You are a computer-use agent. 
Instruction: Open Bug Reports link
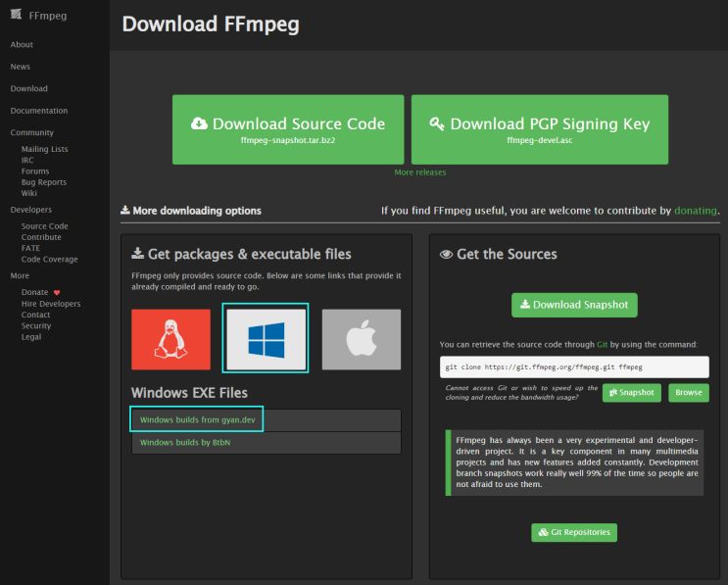point(44,182)
